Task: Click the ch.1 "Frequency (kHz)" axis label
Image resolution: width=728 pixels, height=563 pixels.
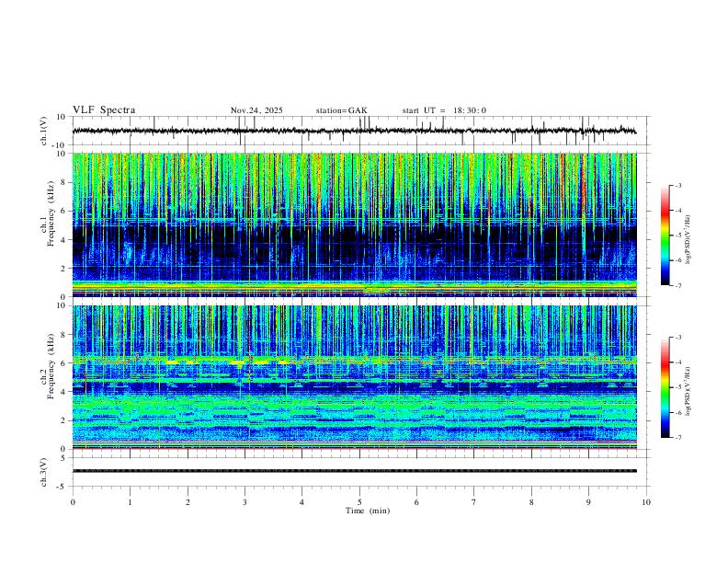Action: click(x=51, y=213)
